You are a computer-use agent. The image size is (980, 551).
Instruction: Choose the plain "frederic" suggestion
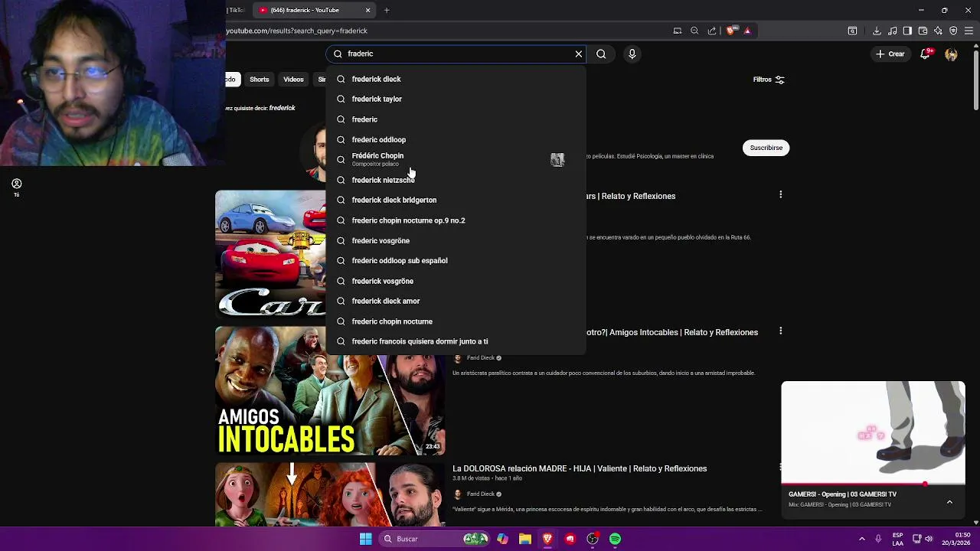(x=456, y=119)
